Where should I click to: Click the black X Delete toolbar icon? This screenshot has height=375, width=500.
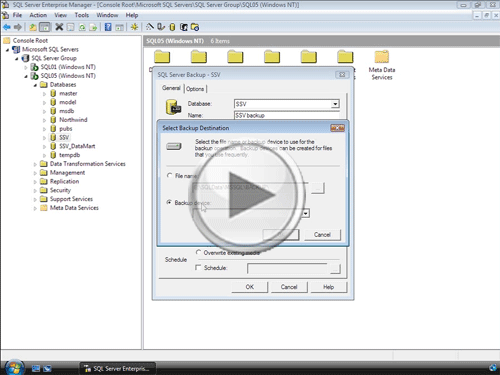(59, 27)
